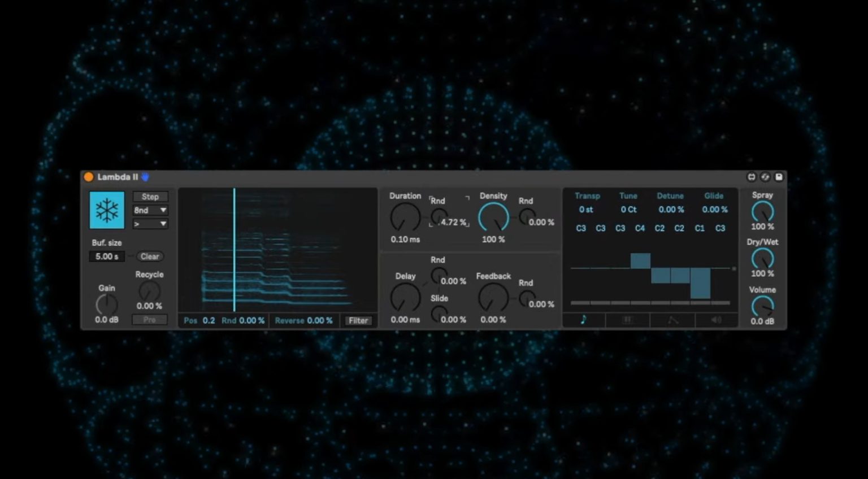Click the snowflake freeze icon

[106, 210]
